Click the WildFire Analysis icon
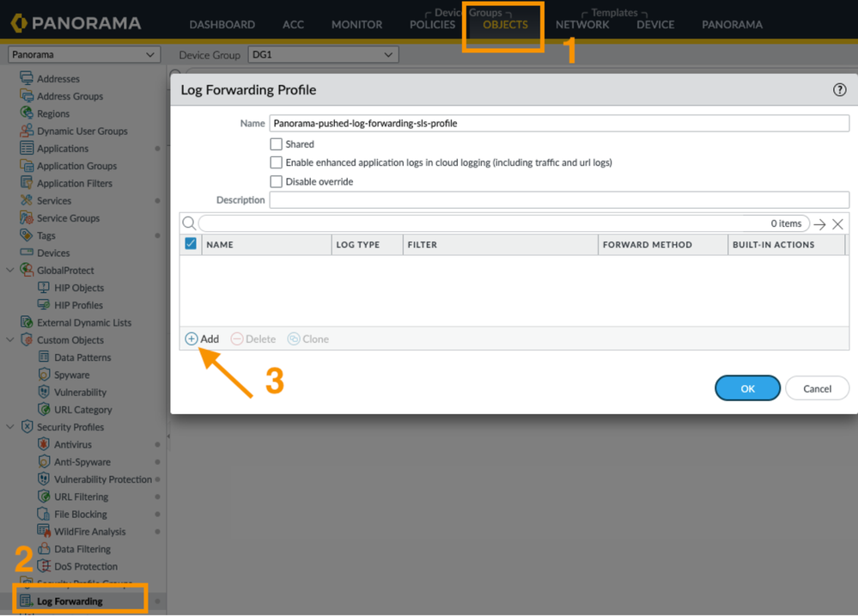 (44, 532)
